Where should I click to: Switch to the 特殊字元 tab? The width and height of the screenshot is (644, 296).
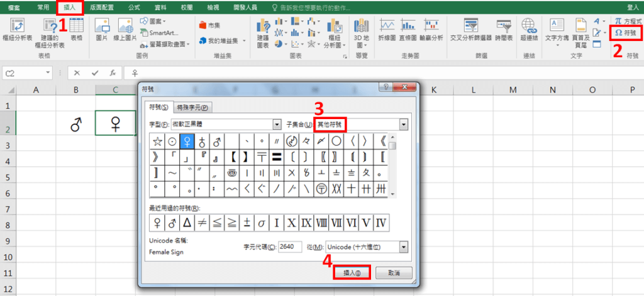point(192,108)
